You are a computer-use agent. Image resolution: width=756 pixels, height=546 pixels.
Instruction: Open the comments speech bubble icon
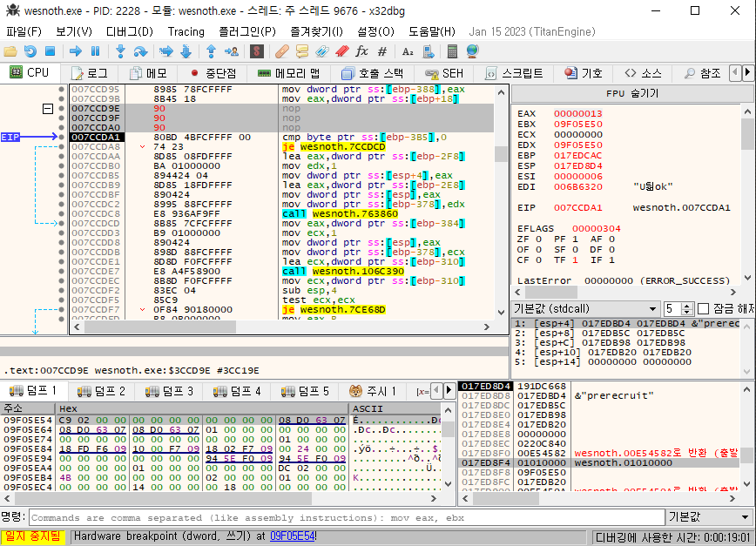pos(302,51)
